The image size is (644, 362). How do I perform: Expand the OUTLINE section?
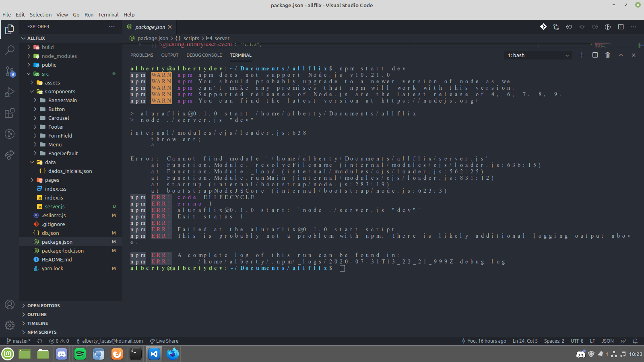[x=71, y=315]
